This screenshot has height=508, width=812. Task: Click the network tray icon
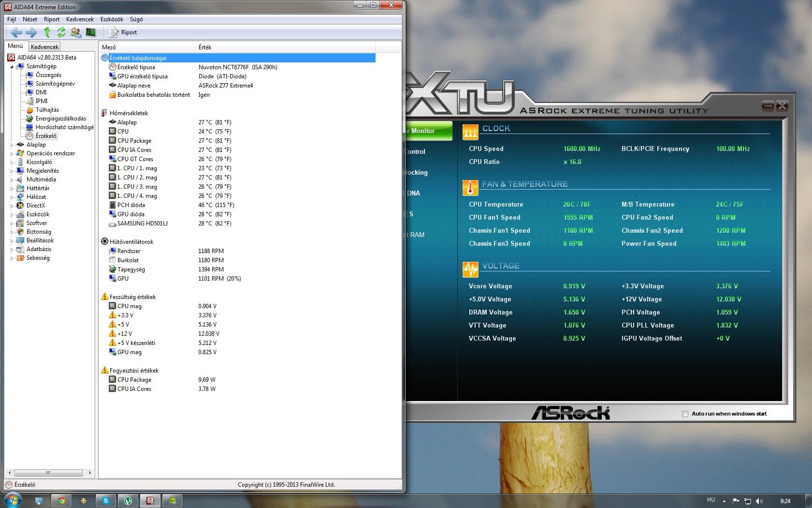click(x=748, y=501)
